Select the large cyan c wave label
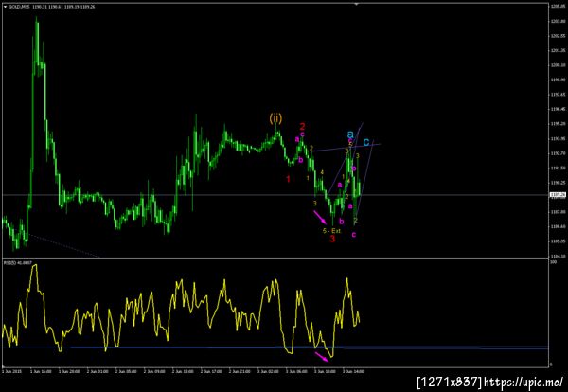 366,142
